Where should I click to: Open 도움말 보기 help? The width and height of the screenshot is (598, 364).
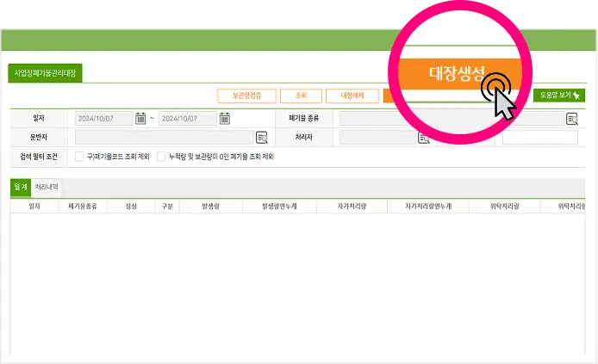[x=559, y=96]
